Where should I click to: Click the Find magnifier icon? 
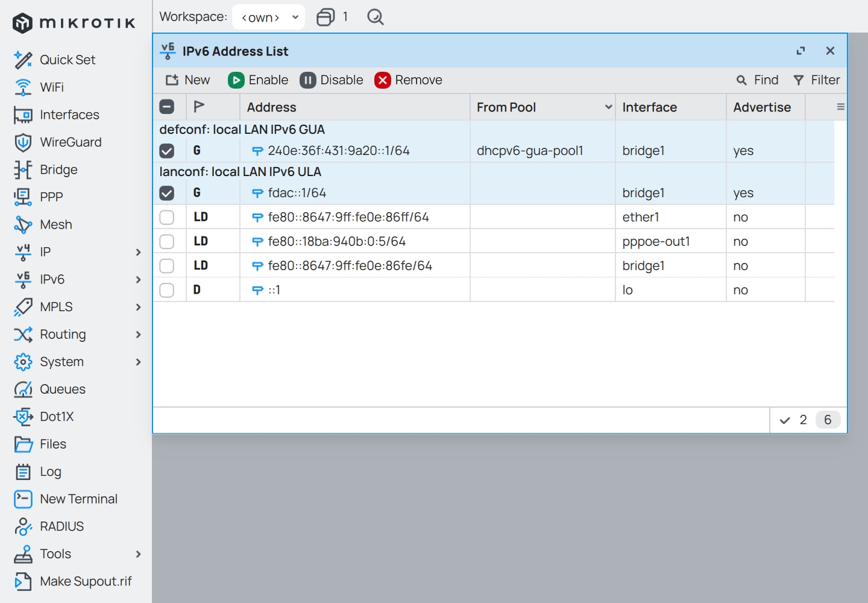[x=741, y=80]
